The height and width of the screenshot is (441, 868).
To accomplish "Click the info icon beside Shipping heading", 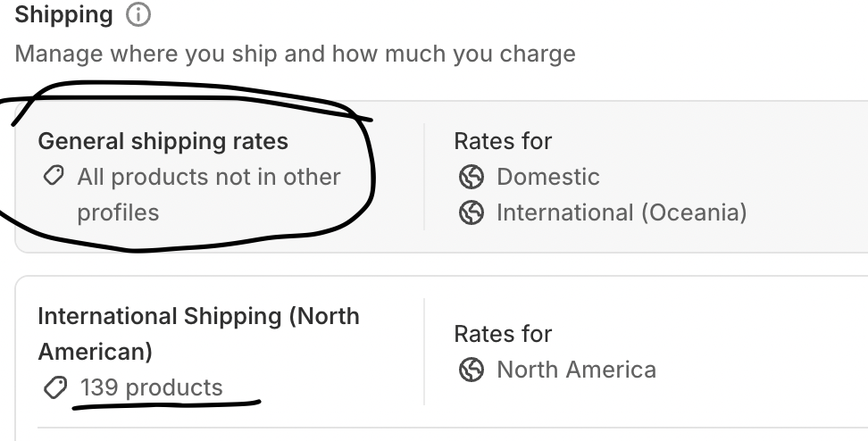I will pos(139,15).
